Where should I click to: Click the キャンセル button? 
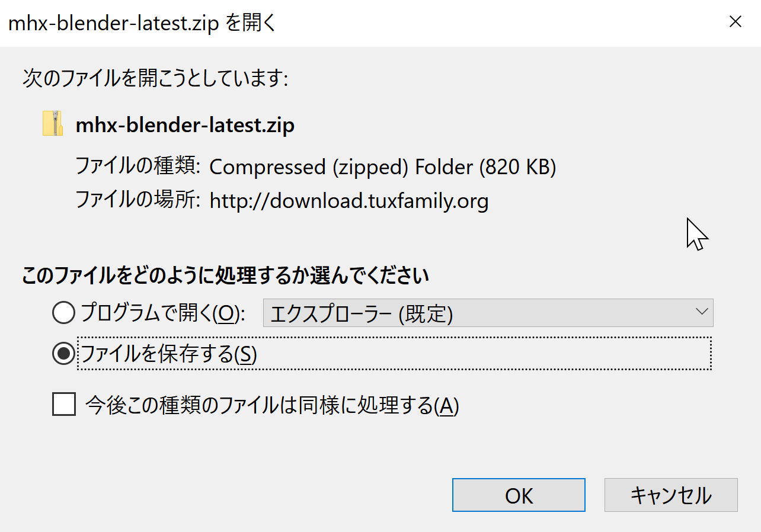[671, 495]
